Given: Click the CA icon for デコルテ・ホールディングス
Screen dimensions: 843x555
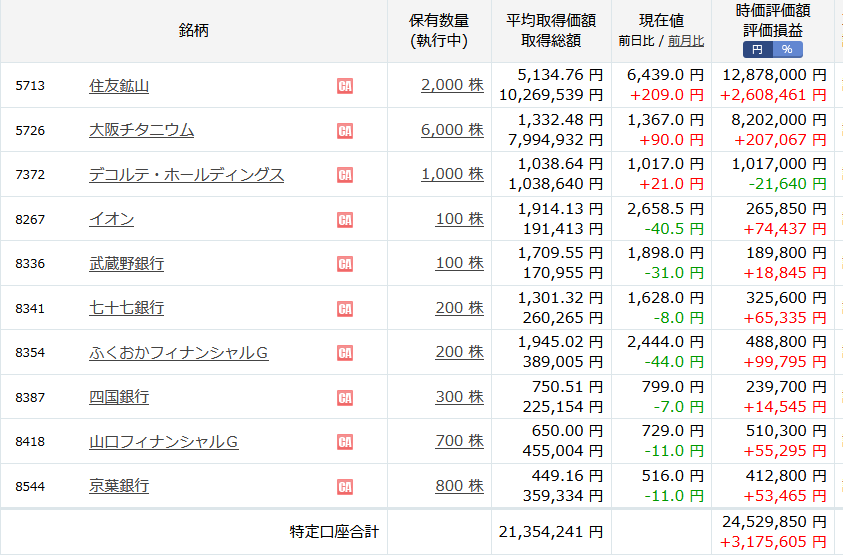Looking at the screenshot, I should (x=345, y=175).
